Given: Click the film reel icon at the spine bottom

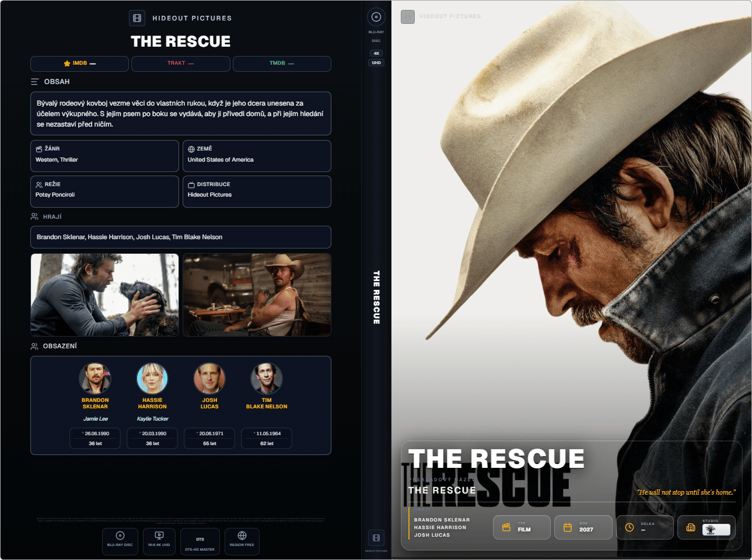Looking at the screenshot, I should [376, 538].
